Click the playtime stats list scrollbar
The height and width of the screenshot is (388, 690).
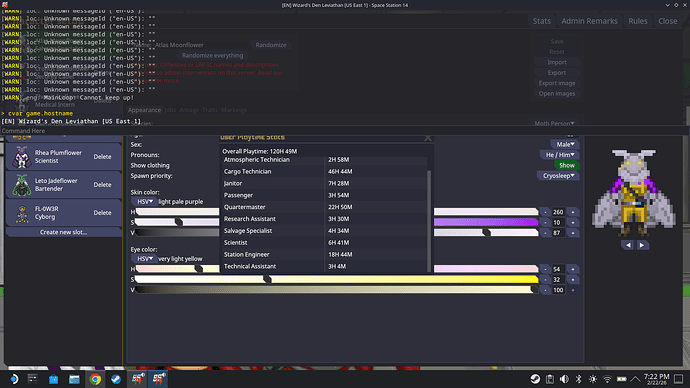point(429,220)
